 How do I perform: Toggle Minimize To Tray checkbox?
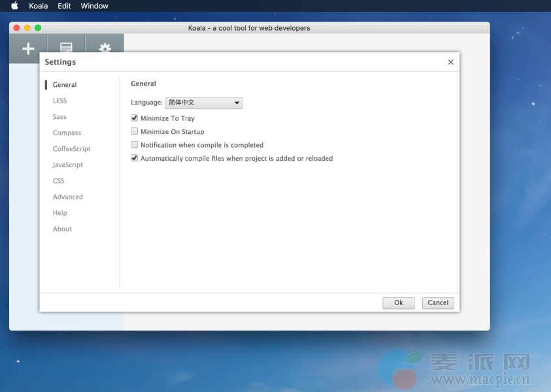tap(135, 118)
